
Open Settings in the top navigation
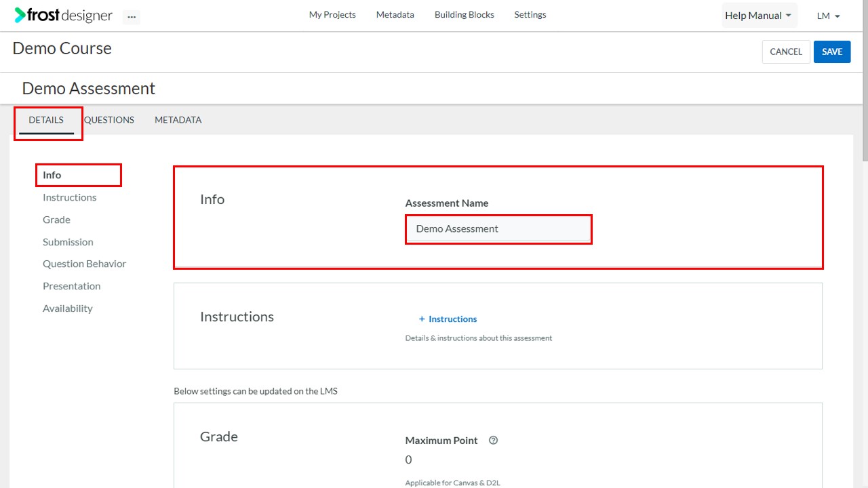click(530, 14)
